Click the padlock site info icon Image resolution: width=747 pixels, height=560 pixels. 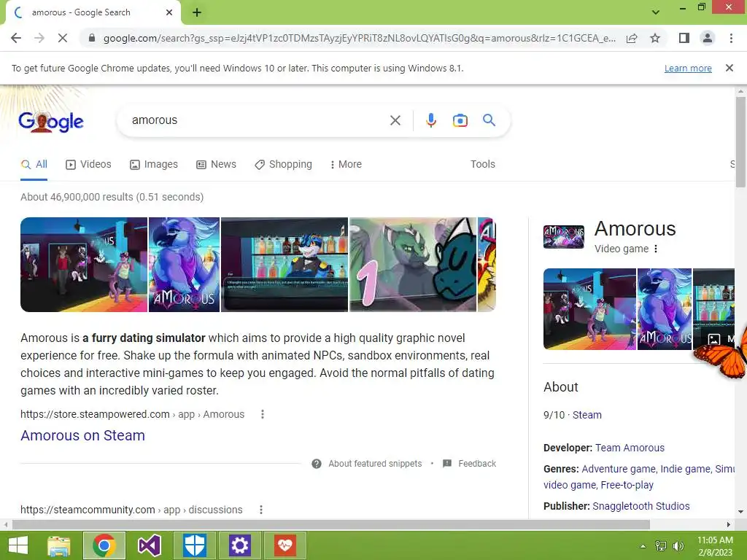[x=92, y=38]
